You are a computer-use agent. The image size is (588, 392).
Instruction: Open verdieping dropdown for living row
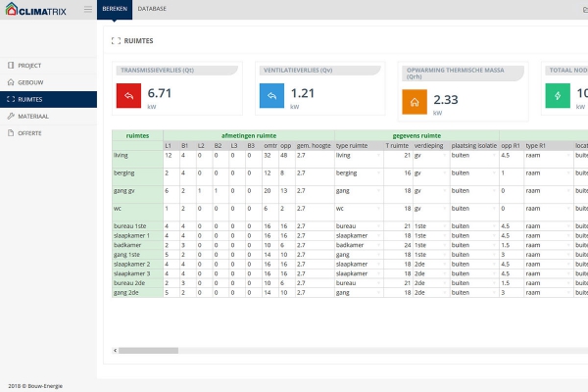[445, 155]
